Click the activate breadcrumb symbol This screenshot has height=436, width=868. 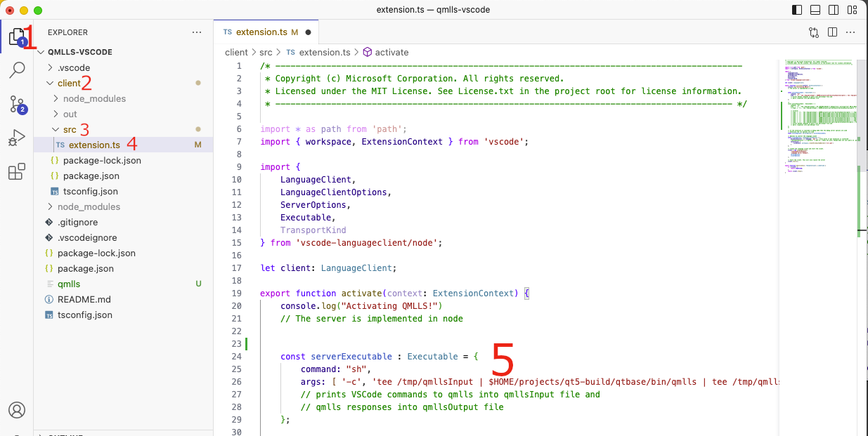(391, 53)
